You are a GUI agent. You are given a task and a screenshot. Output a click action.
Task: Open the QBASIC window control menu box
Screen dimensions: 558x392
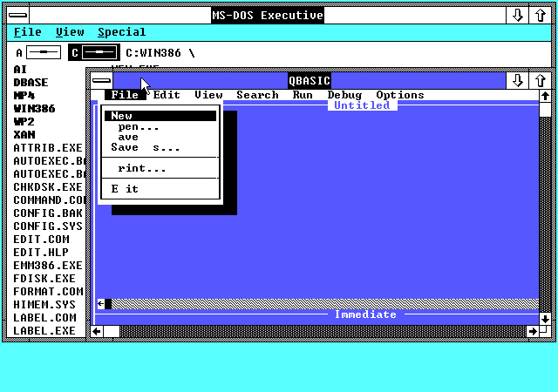102,81
